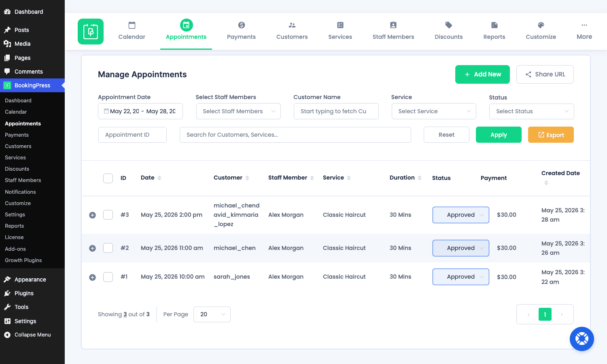Viewport: 607px width, 364px height.
Task: Click the Services list icon in top navigation
Action: [340, 25]
